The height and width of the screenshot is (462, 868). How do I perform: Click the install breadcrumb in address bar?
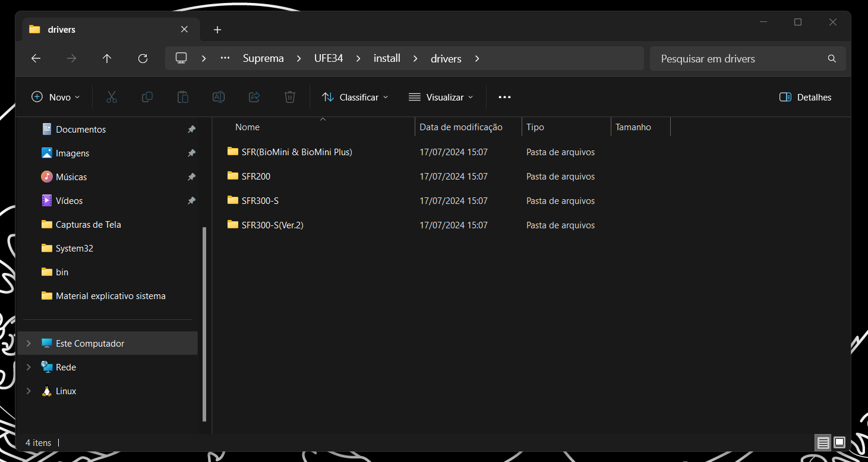(387, 58)
